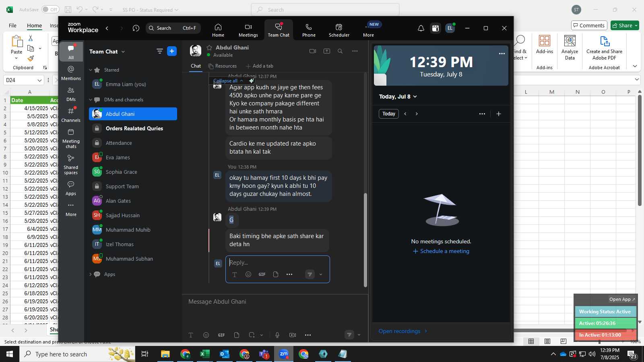Open reply send options dropdown arrow
The width and height of the screenshot is (644, 362).
click(x=321, y=274)
